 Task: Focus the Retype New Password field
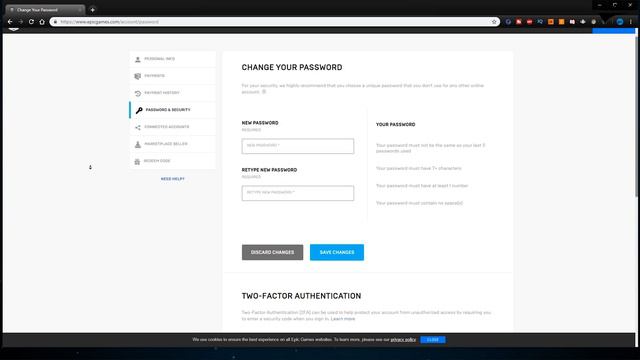[x=298, y=193]
